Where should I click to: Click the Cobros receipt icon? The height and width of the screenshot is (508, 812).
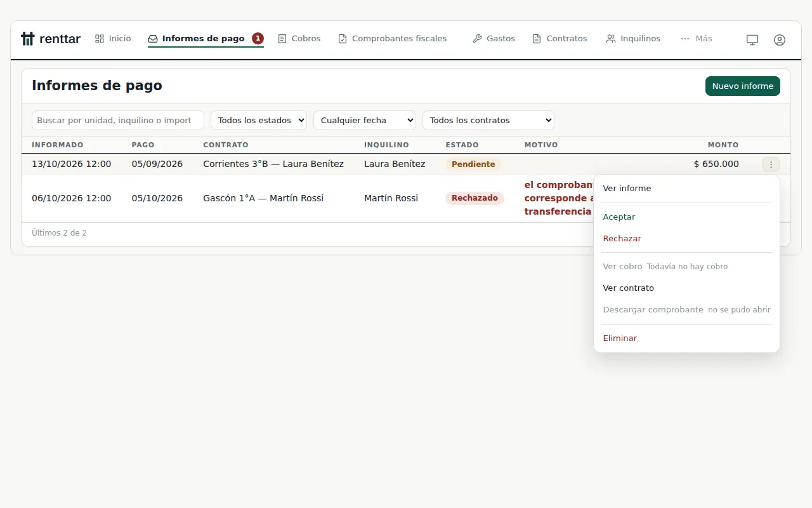tap(282, 39)
